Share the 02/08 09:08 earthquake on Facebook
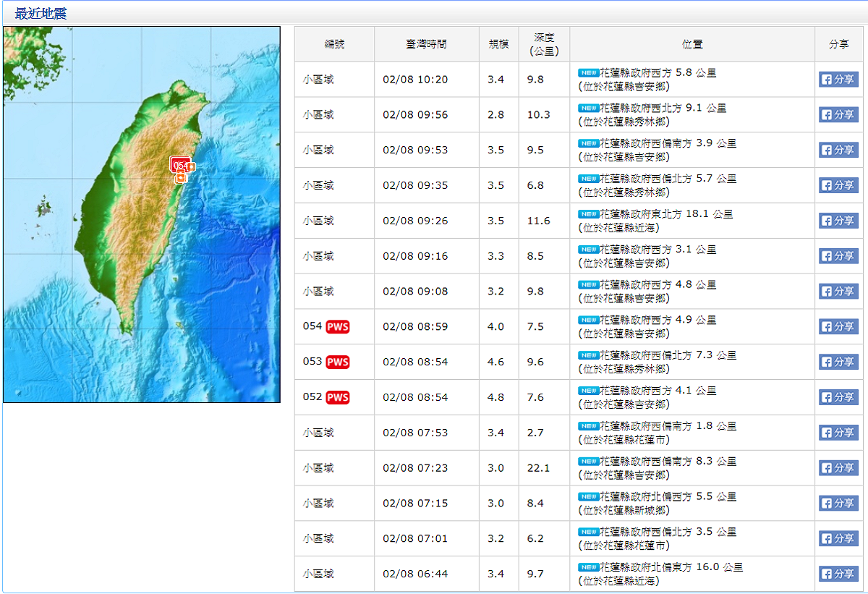This screenshot has width=868, height=594. click(x=838, y=292)
